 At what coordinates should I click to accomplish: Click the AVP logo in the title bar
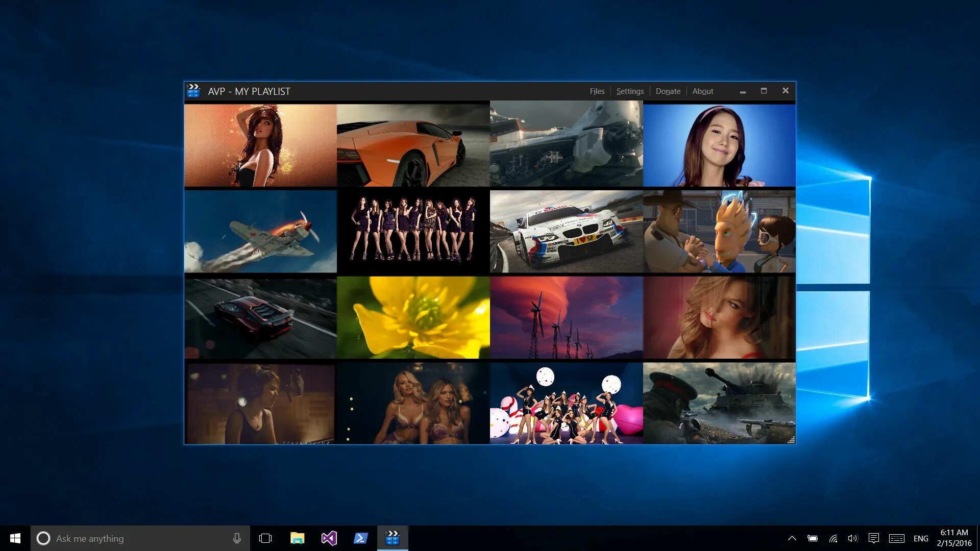click(x=194, y=91)
